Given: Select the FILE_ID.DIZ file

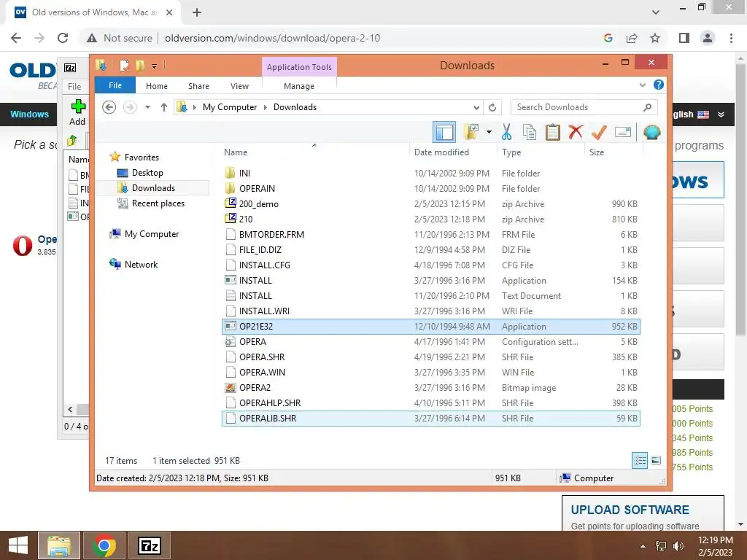Looking at the screenshot, I should (430, 250).
